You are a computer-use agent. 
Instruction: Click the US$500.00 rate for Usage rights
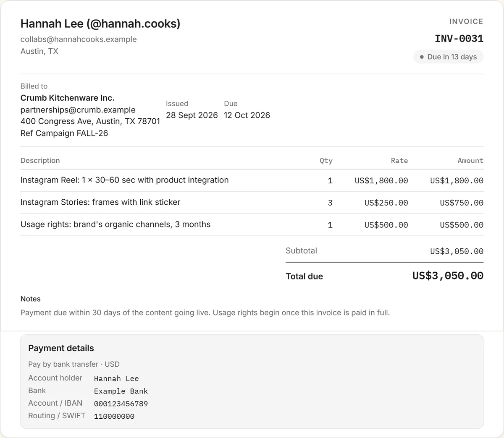386,225
